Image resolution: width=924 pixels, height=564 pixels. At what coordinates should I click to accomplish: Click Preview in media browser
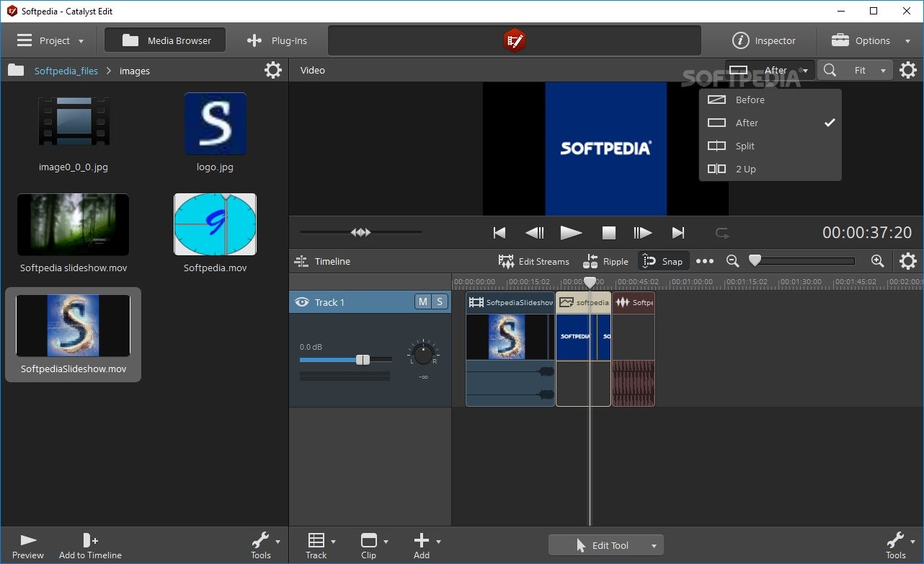point(28,546)
